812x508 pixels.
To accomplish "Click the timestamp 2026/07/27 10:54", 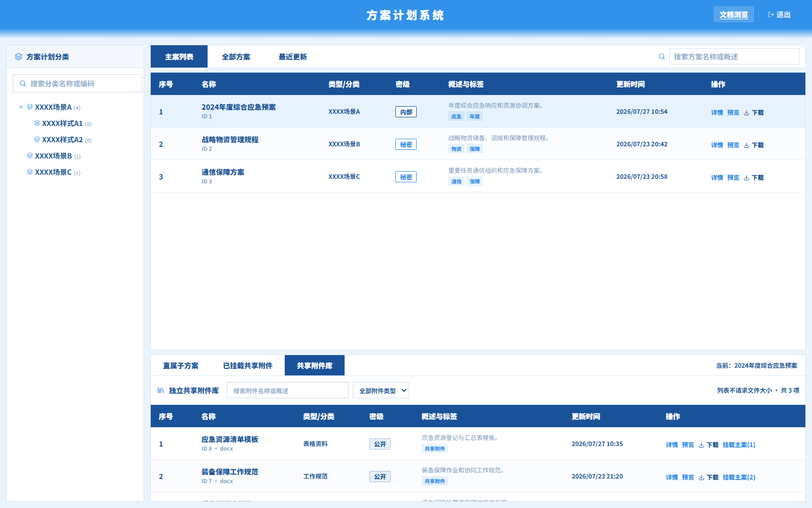I will point(642,112).
